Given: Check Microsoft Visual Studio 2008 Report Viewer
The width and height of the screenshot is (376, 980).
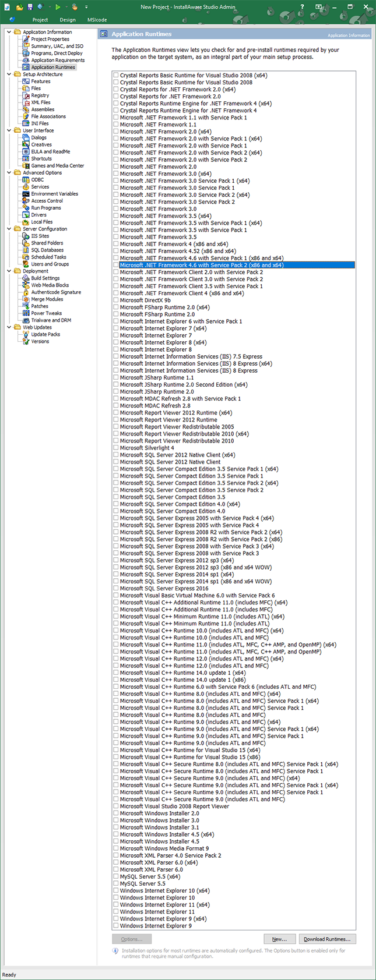Looking at the screenshot, I should pos(116,806).
